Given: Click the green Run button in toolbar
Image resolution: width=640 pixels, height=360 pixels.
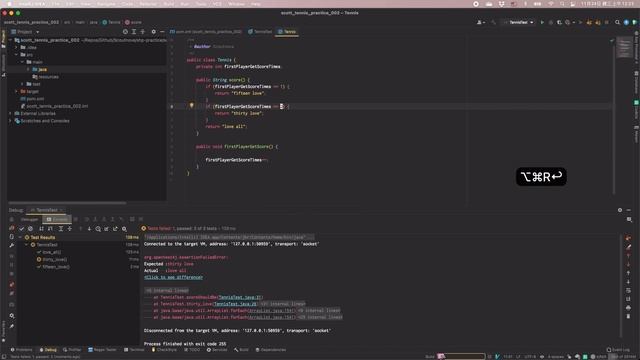Looking at the screenshot, I should tap(542, 22).
